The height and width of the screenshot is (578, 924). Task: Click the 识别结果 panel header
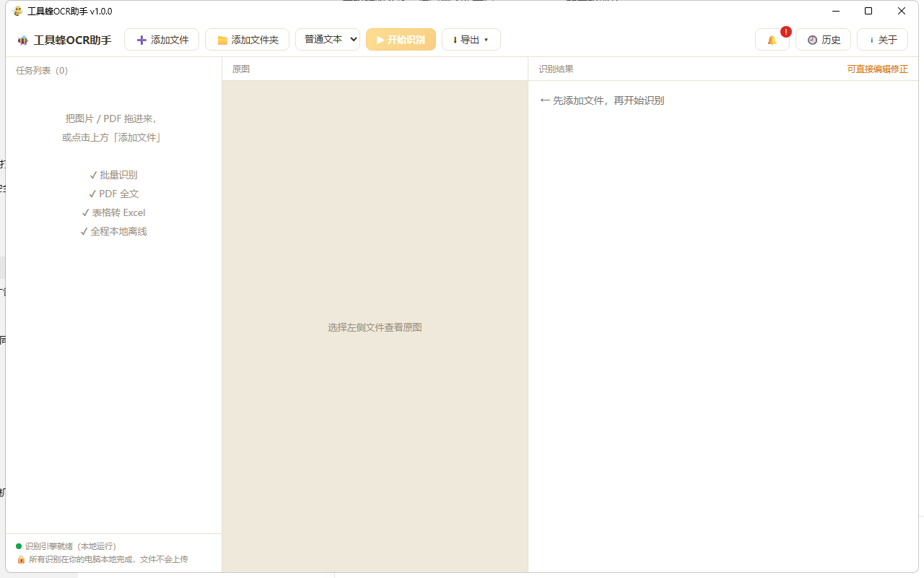(x=556, y=69)
